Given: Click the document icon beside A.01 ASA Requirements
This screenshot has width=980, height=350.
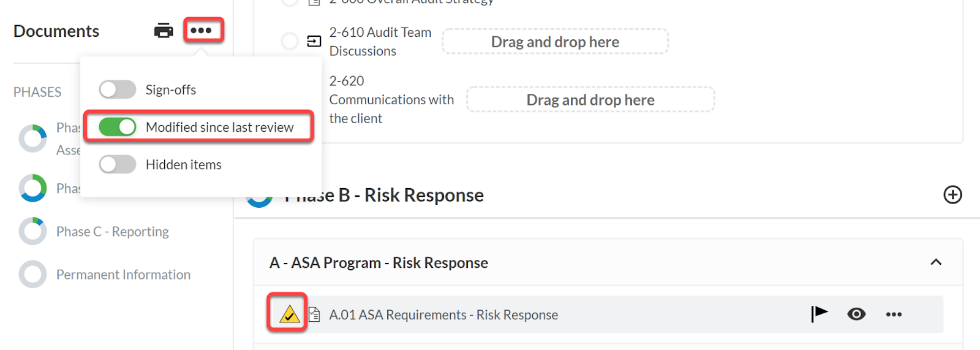Looking at the screenshot, I should (x=314, y=314).
